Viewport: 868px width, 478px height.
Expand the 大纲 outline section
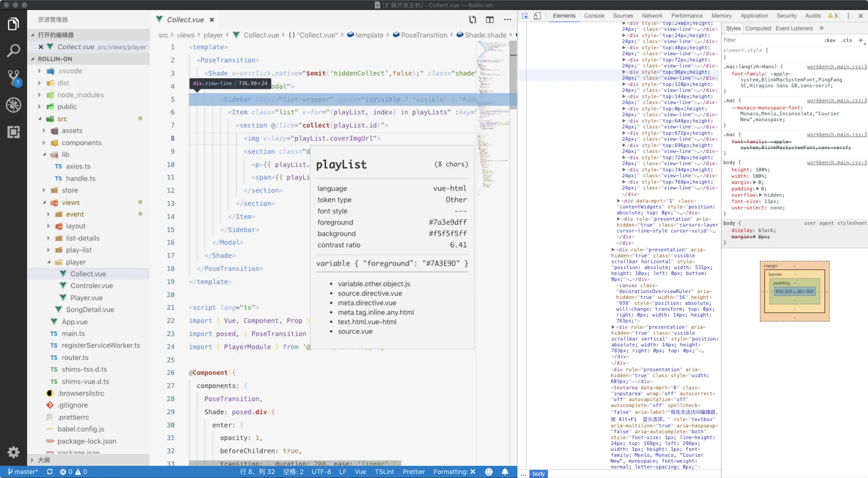(44, 460)
